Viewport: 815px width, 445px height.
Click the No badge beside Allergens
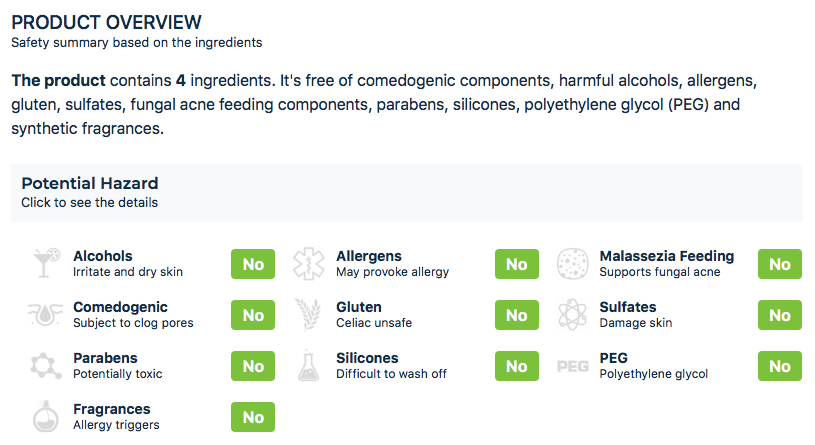click(x=516, y=264)
